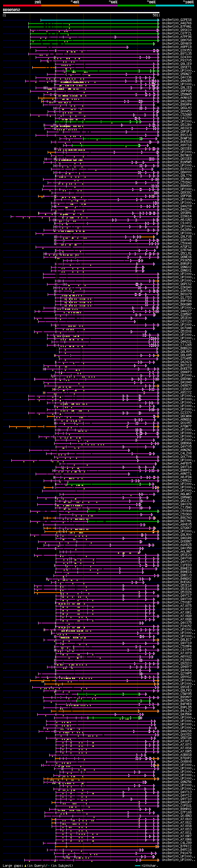Click hit label UniRef100_A4Q7K6
The height and width of the screenshot is (868, 197).
(177, 23)
